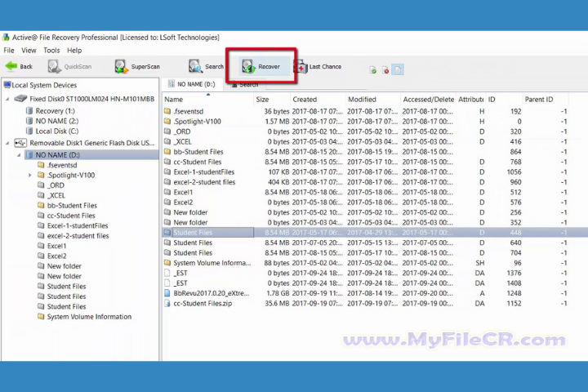
Task: Sort by the Size column header
Action: point(272,100)
